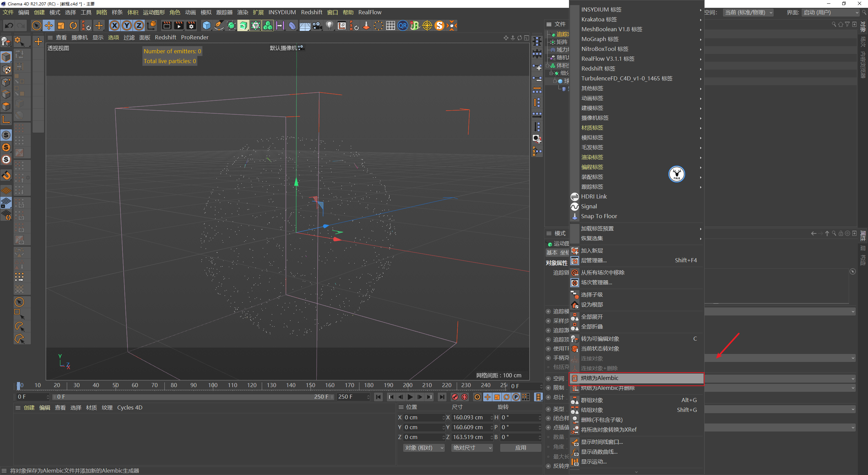868x475 pixels.
Task: Select the Rotate tool in top toolbar
Action: click(x=73, y=25)
